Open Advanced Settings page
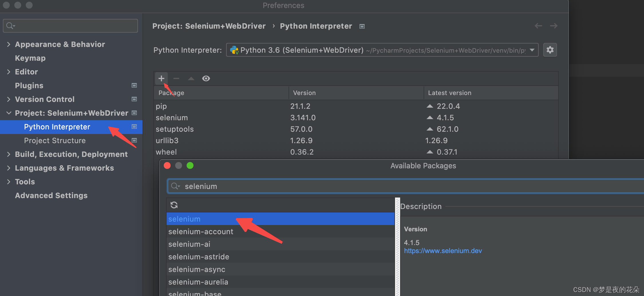The width and height of the screenshot is (644, 296). click(51, 196)
